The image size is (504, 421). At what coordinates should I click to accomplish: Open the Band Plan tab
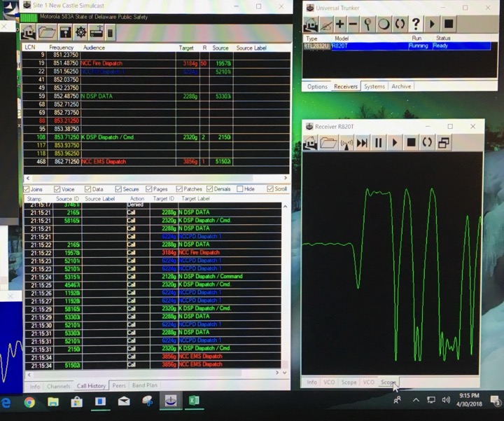tap(144, 385)
